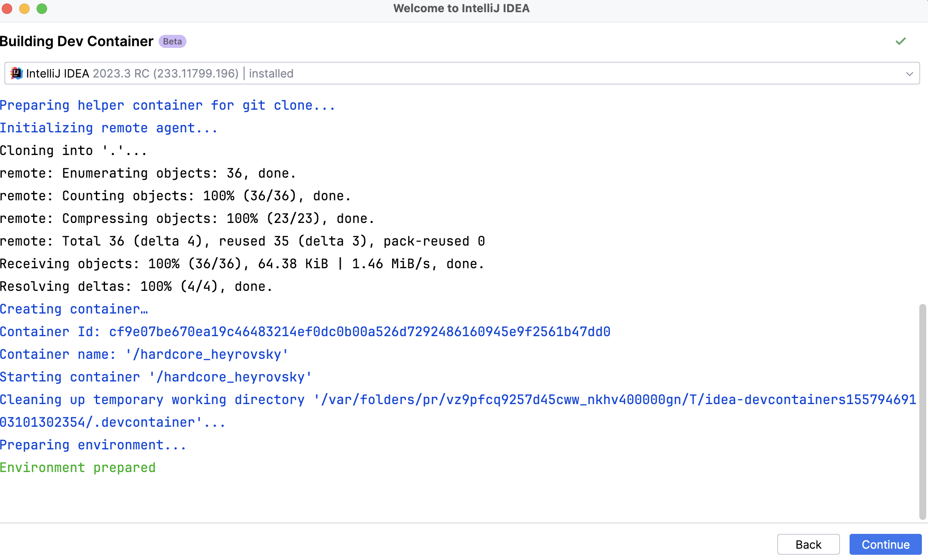Expand the IDE version dropdown chevron
This screenshot has height=560, width=928.
909,74
